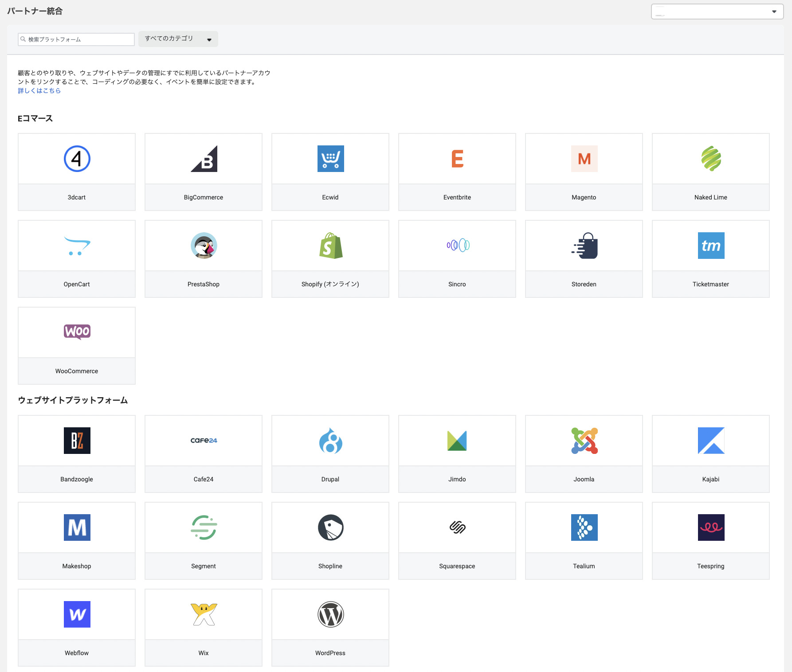Click the Kajabi partner tile icon
The height and width of the screenshot is (672, 792).
(x=711, y=441)
